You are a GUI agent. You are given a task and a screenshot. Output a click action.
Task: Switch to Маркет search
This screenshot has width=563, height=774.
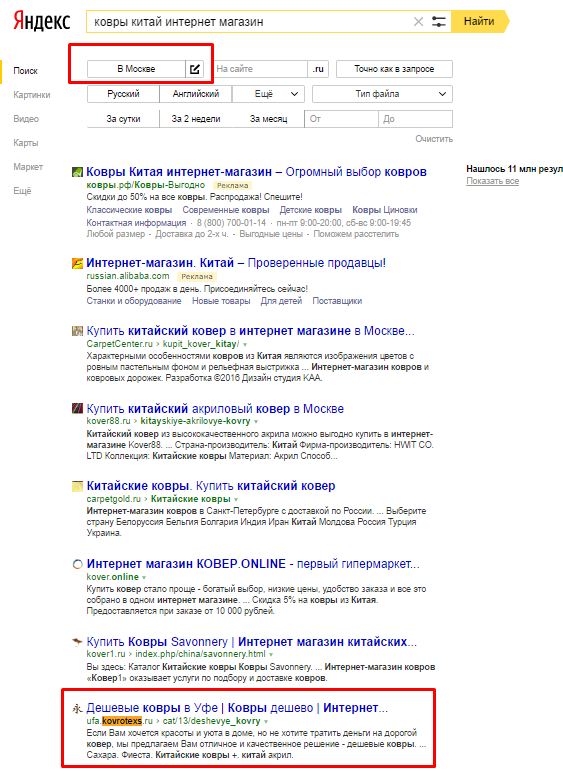pyautogui.click(x=28, y=167)
